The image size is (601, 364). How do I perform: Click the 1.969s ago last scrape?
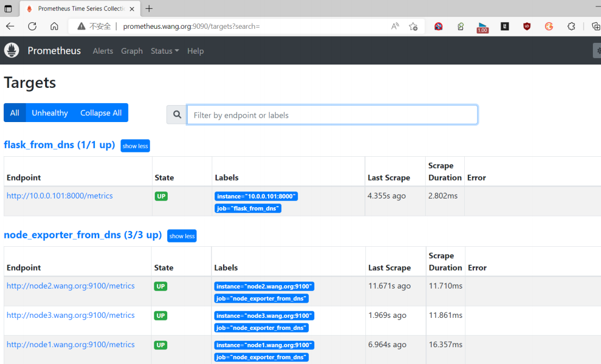coord(387,315)
